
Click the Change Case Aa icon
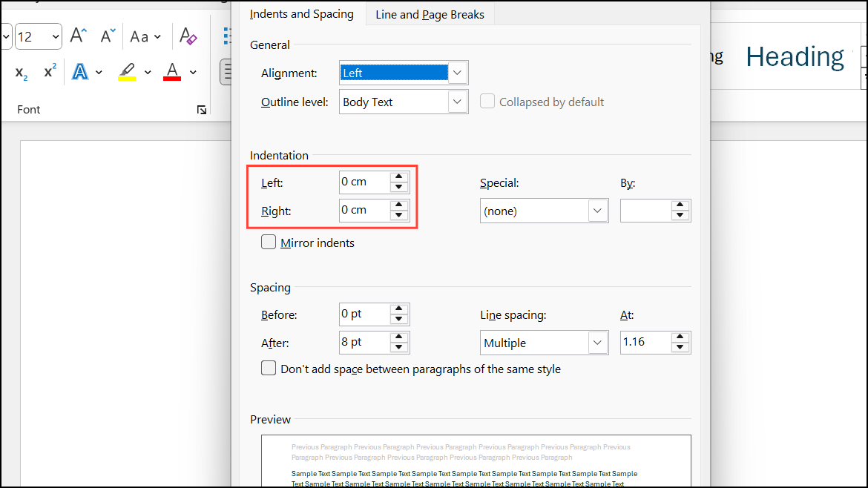(x=139, y=36)
